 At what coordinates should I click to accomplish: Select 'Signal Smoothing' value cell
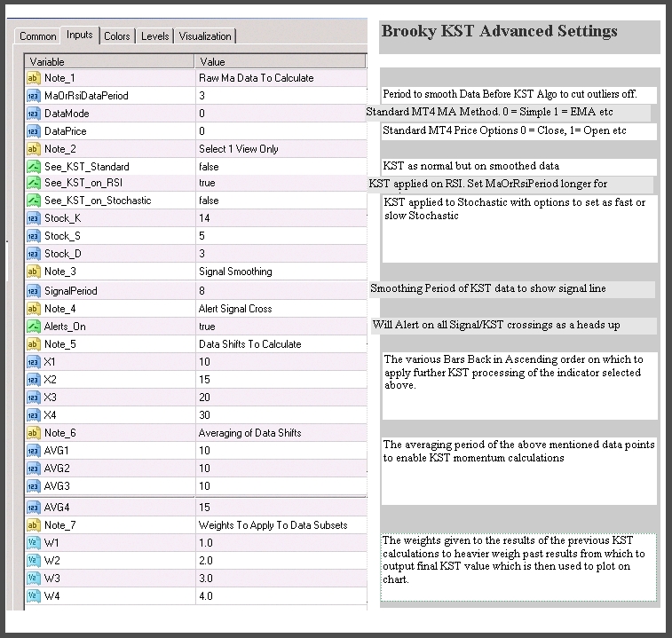pos(281,272)
